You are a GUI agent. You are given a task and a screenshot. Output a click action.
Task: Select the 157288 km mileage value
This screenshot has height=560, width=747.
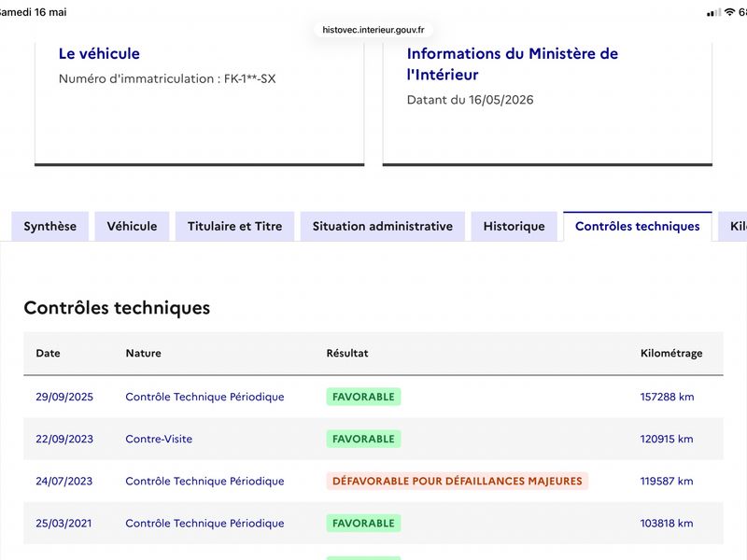pos(667,397)
